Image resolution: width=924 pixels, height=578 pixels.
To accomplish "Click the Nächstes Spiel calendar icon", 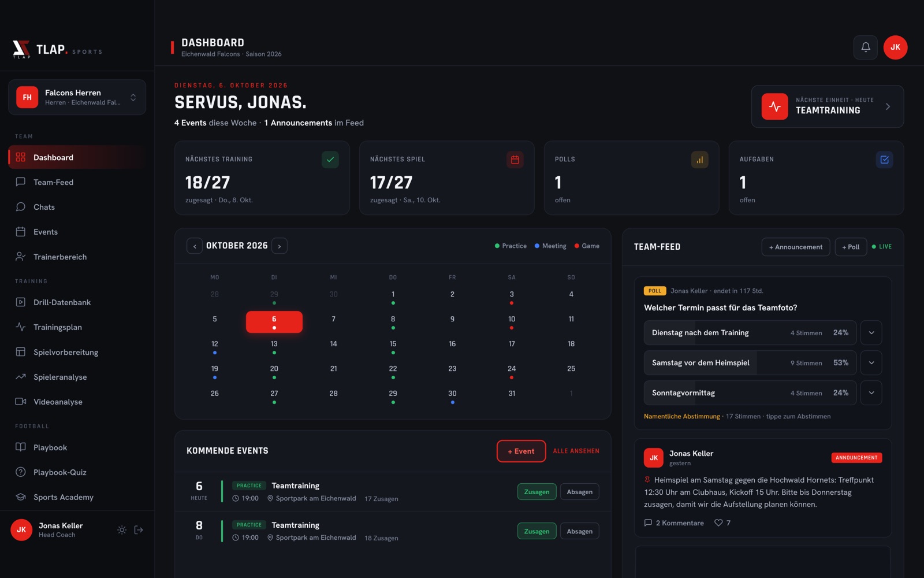I will 515,160.
